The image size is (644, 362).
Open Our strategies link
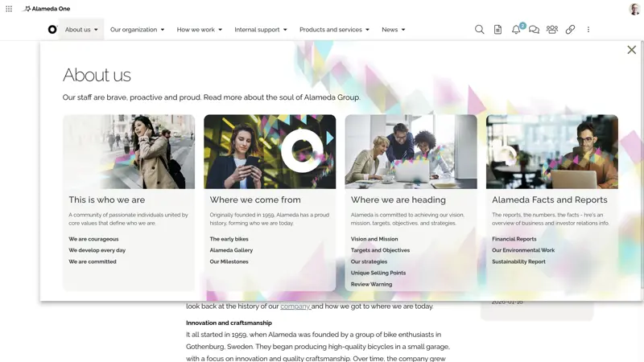coord(369,262)
